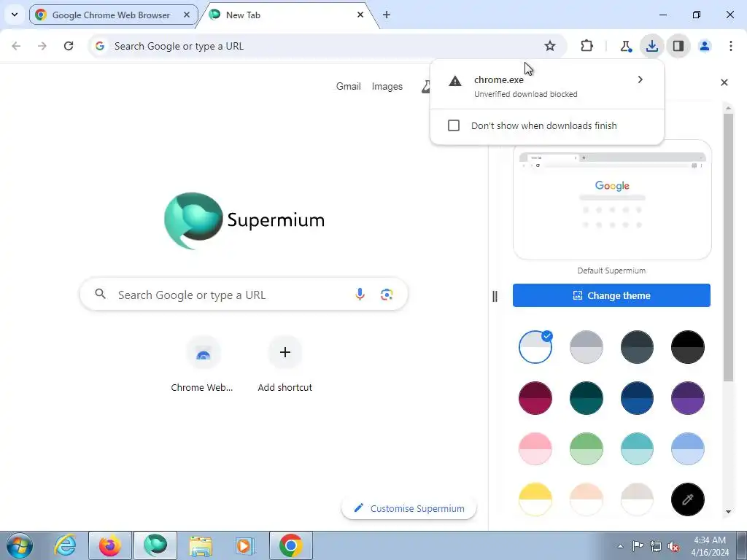The image size is (747, 560).
Task: Open the Windows Start menu
Action: point(20,545)
